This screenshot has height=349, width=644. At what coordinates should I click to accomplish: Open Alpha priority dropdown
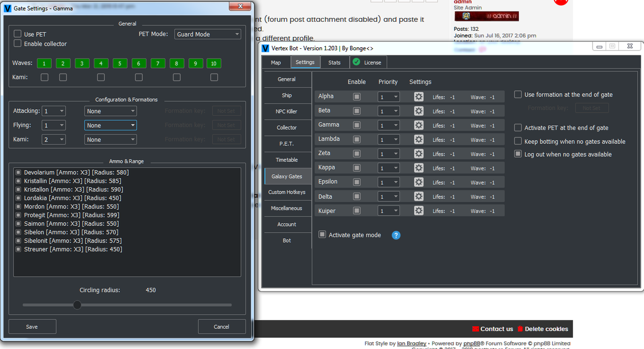pos(388,97)
